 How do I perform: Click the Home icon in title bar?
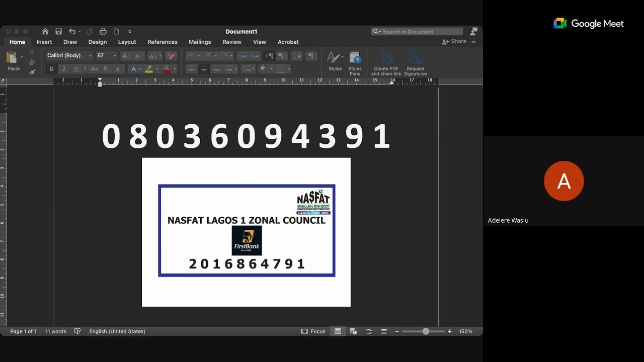(45, 32)
